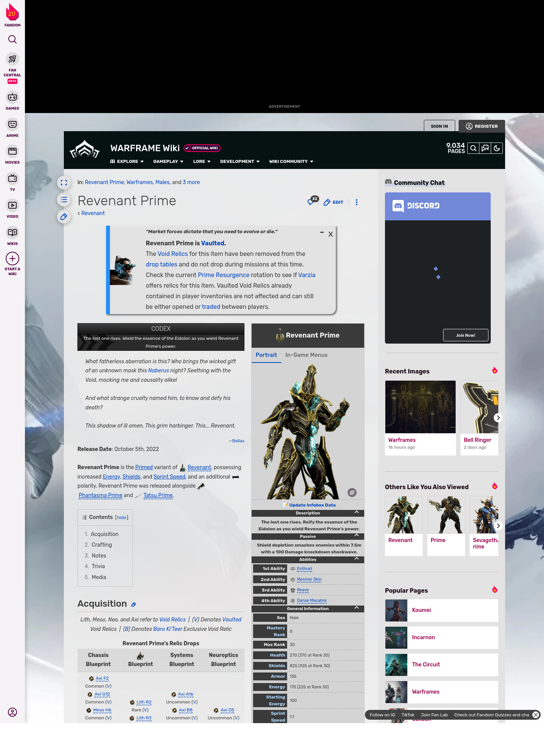Switch to the Portrait tab
544x756 pixels.
click(266, 355)
